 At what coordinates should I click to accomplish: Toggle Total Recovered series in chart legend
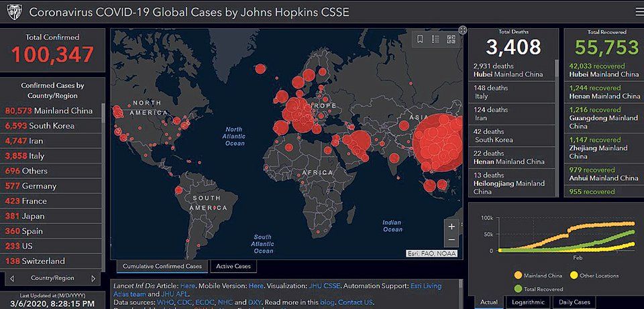tap(539, 289)
